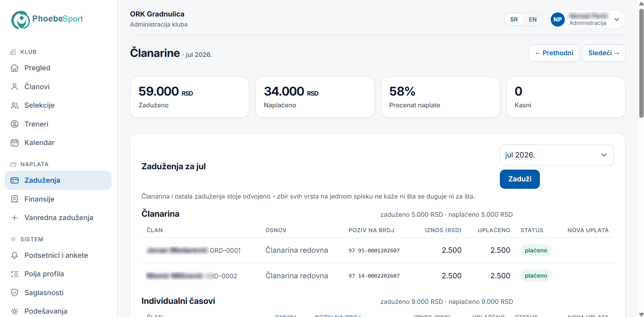The height and width of the screenshot is (317, 644).
Task: Click the plaćeno status for GRD-0001
Action: 536,250
